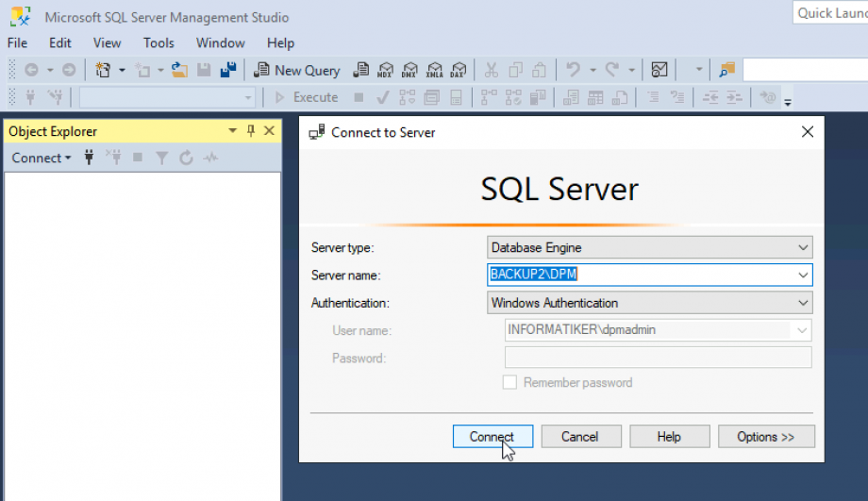This screenshot has height=501, width=868.
Task: Click the Analysis Services MDX Query icon
Action: [x=385, y=70]
